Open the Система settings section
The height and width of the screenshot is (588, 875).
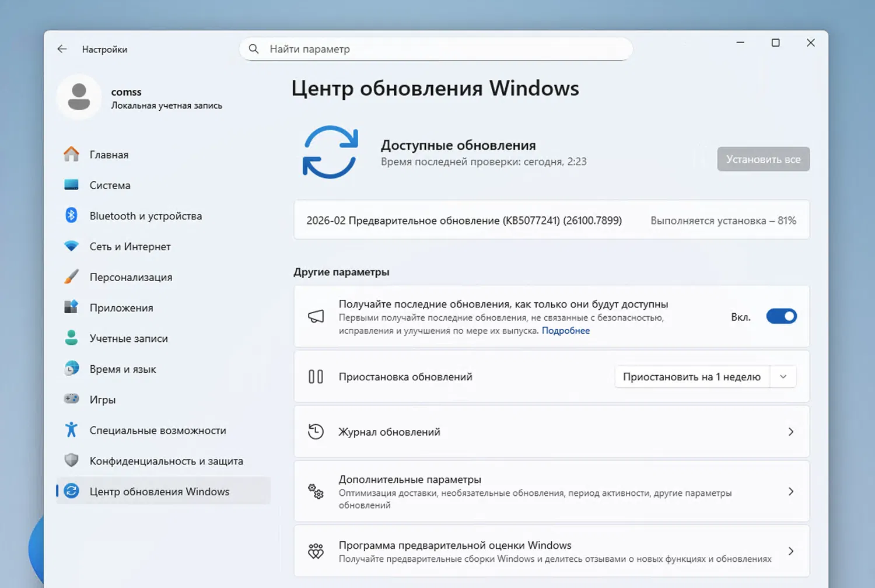pyautogui.click(x=163, y=185)
